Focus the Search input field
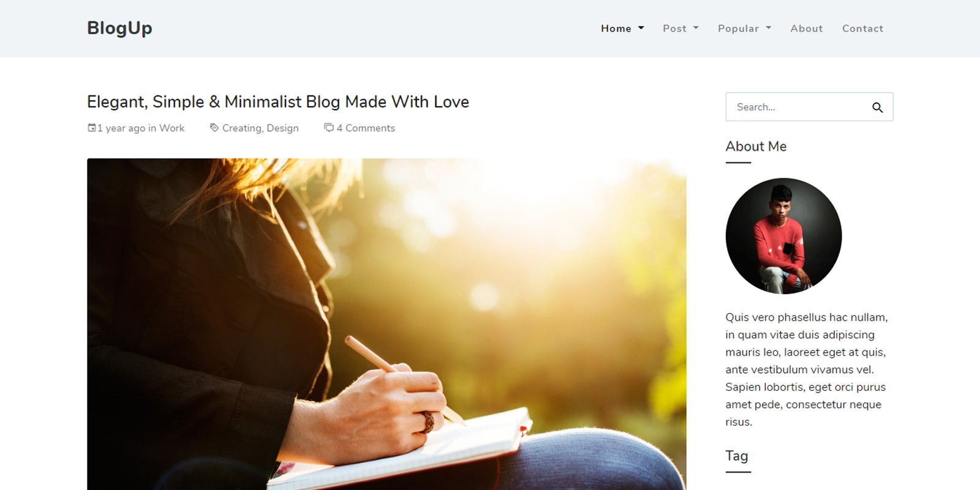The width and height of the screenshot is (980, 490). coord(796,107)
